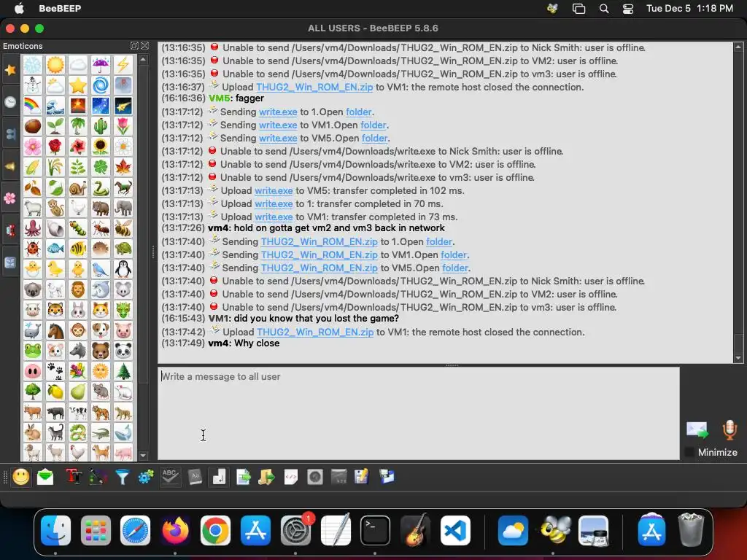The image size is (747, 560).
Task: Open chat settings gear icon
Action: click(146, 477)
